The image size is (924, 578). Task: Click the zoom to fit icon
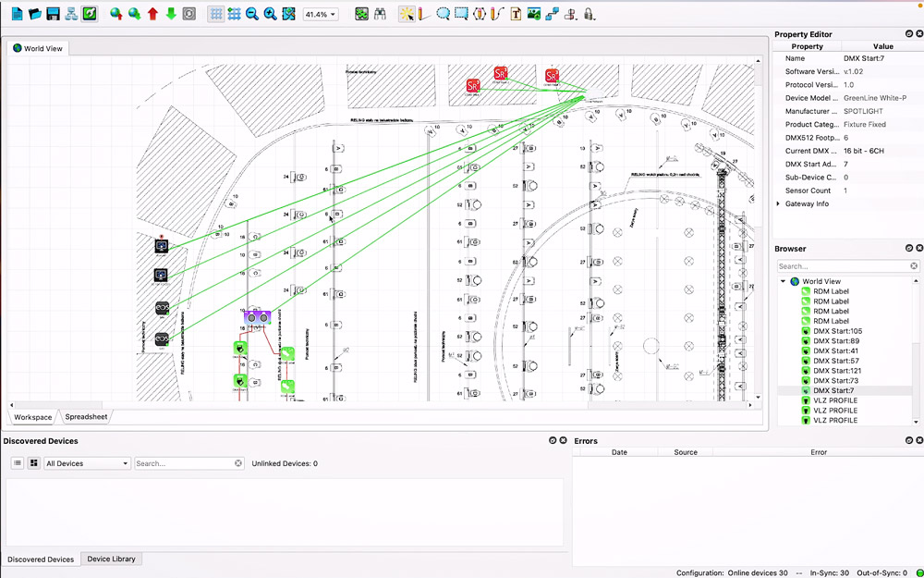pyautogui.click(x=288, y=14)
